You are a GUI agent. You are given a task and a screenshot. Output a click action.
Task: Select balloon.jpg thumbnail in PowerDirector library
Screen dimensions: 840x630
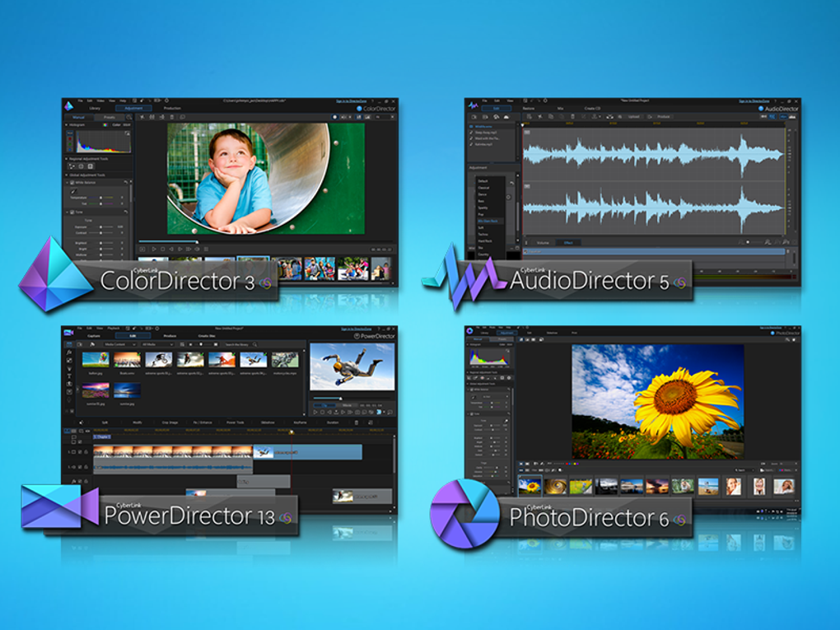(x=96, y=359)
